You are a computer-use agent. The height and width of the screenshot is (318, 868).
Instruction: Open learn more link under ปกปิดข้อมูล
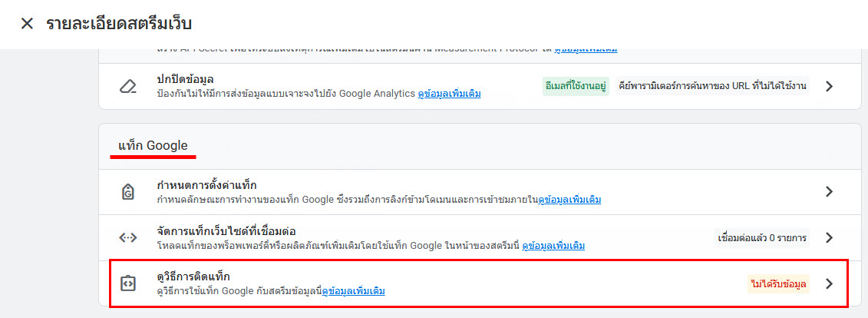pyautogui.click(x=449, y=94)
